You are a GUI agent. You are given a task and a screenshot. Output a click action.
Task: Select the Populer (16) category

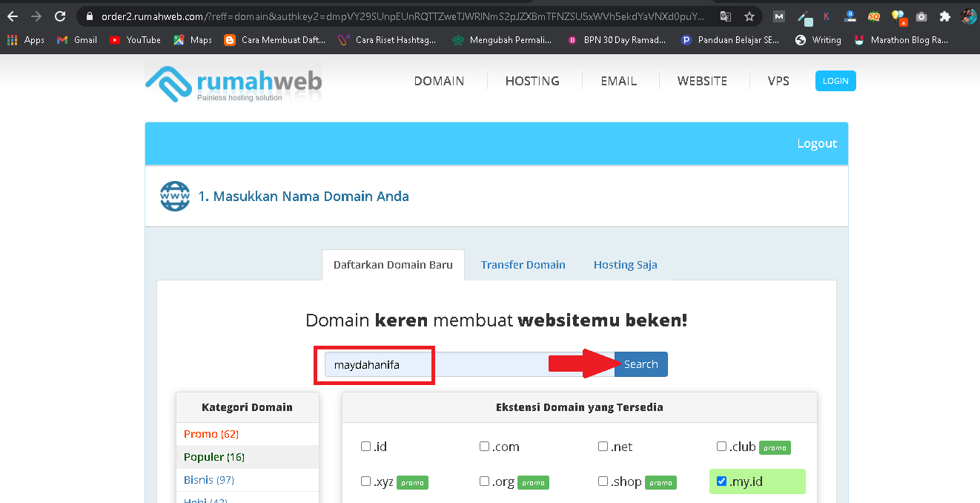[214, 457]
